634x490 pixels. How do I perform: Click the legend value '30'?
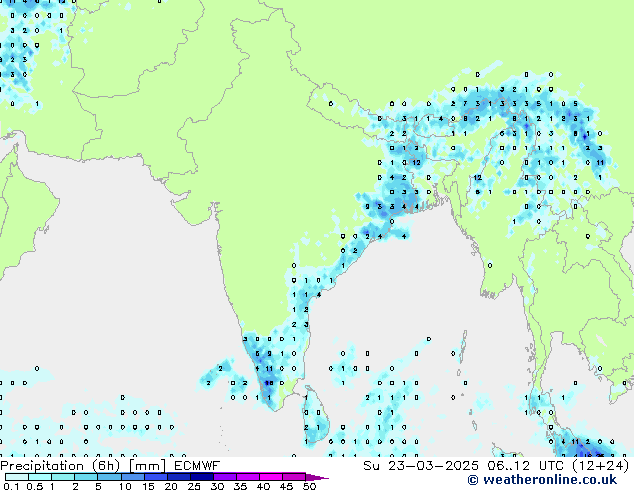point(217,486)
